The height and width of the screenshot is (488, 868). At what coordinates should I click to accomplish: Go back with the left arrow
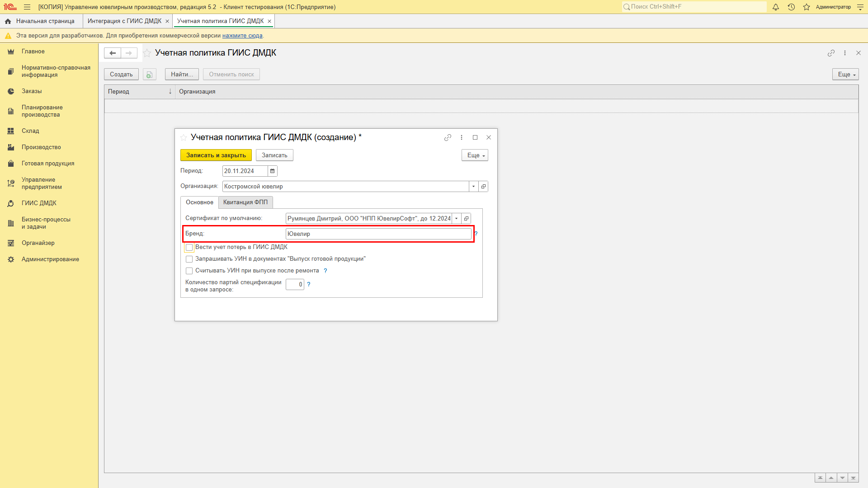tap(113, 53)
